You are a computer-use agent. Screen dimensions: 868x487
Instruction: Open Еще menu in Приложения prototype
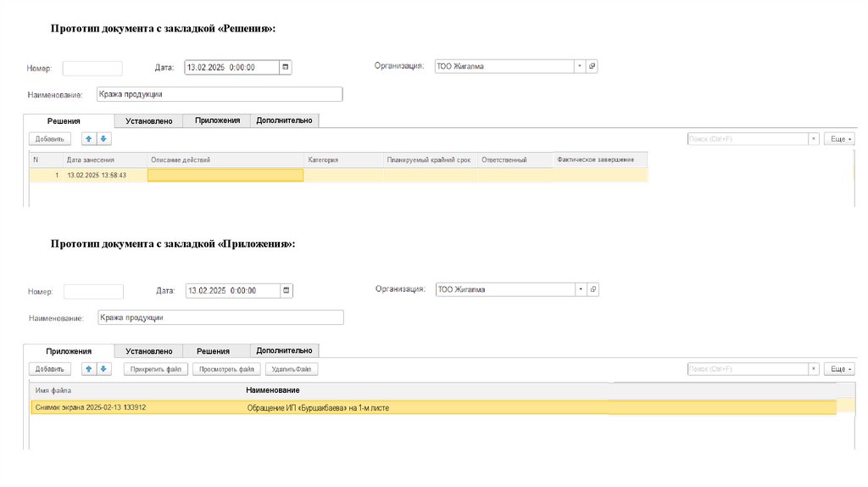click(840, 369)
